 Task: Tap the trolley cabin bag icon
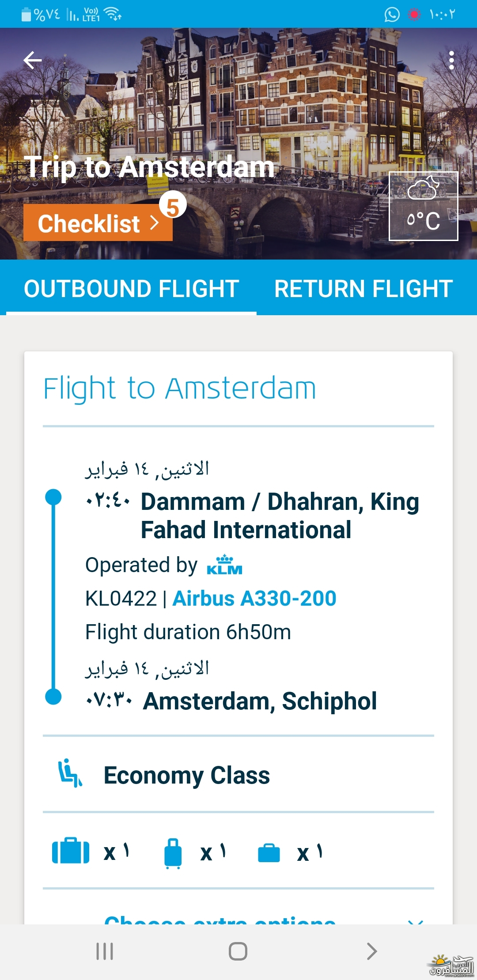pyautogui.click(x=173, y=853)
